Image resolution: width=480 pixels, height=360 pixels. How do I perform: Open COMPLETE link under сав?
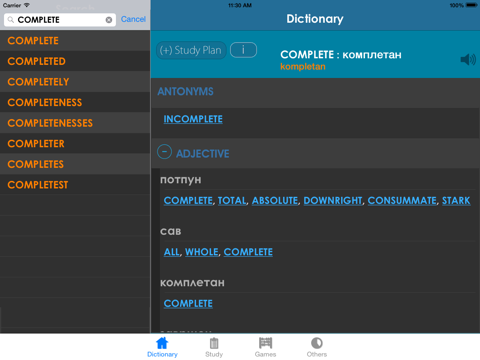pos(248,252)
